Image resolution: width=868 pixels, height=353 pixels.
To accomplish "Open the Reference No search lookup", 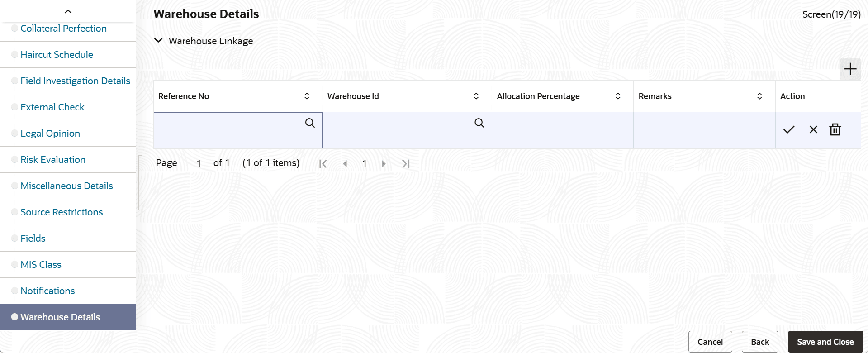I will pos(310,123).
